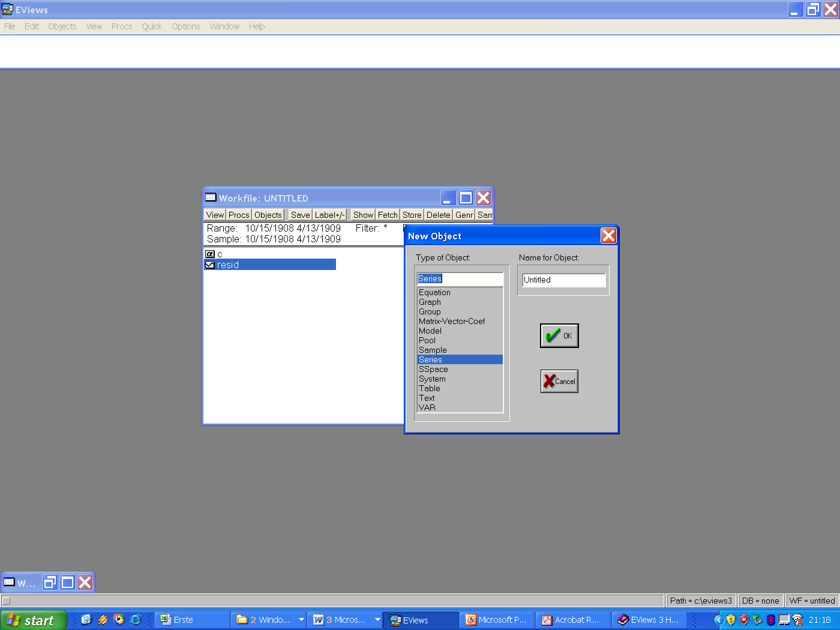Click Fetch in Workfile toolbar

[388, 215]
